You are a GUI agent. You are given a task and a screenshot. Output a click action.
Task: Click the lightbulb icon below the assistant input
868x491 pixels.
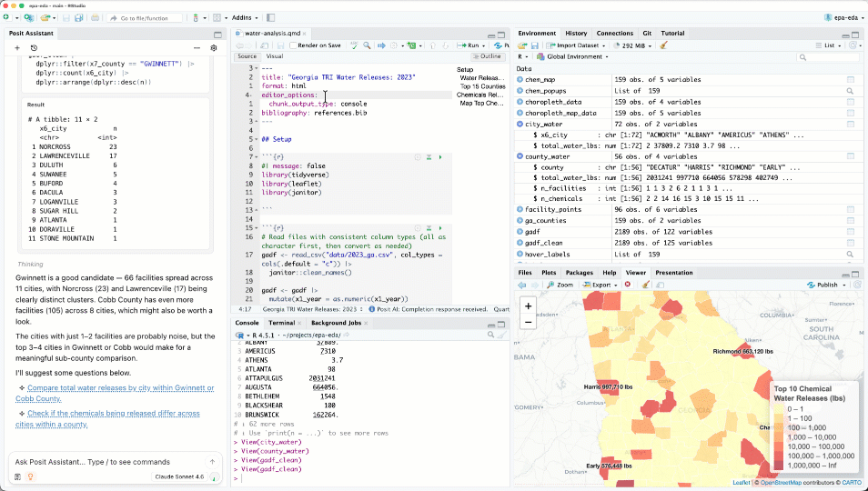click(30, 476)
